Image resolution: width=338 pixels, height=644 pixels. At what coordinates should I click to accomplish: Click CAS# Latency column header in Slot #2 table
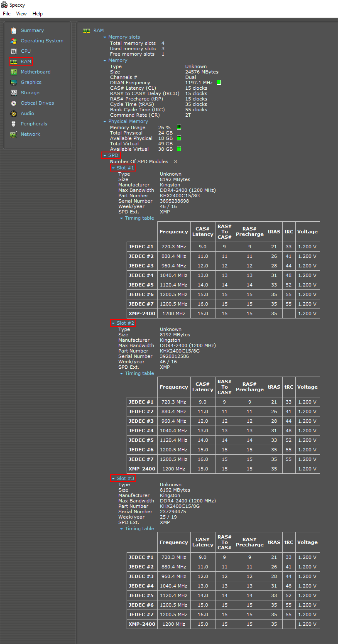coord(203,387)
